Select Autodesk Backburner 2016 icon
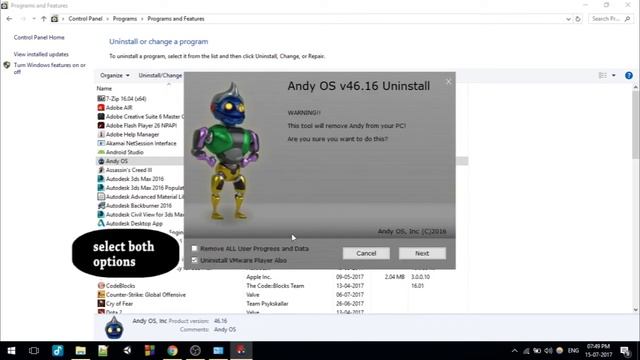 (101, 206)
